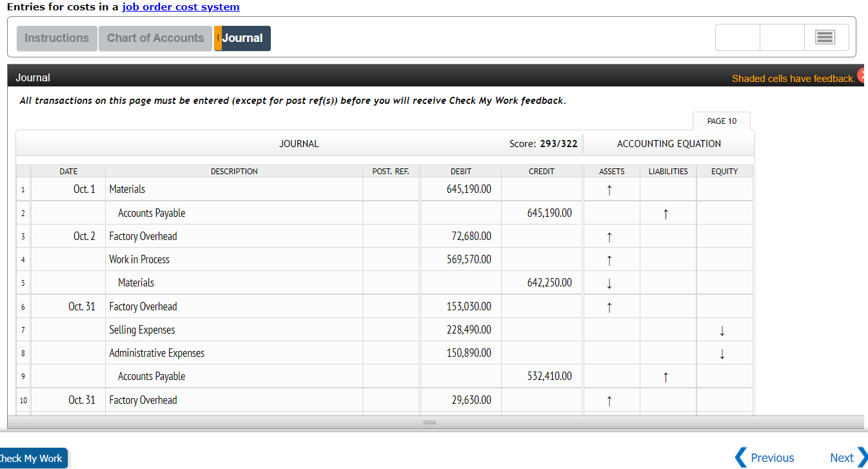Viewport: 868px width, 469px height.
Task: Click the liabilities arrow on row 2
Action: [666, 213]
